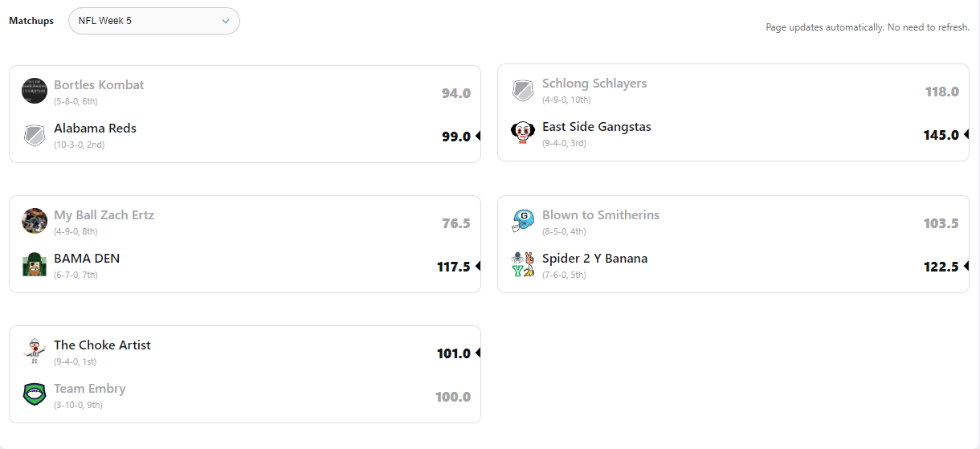Click the Bortles Kombat 94.0 score
The width and height of the screenshot is (980, 449).
pos(455,93)
